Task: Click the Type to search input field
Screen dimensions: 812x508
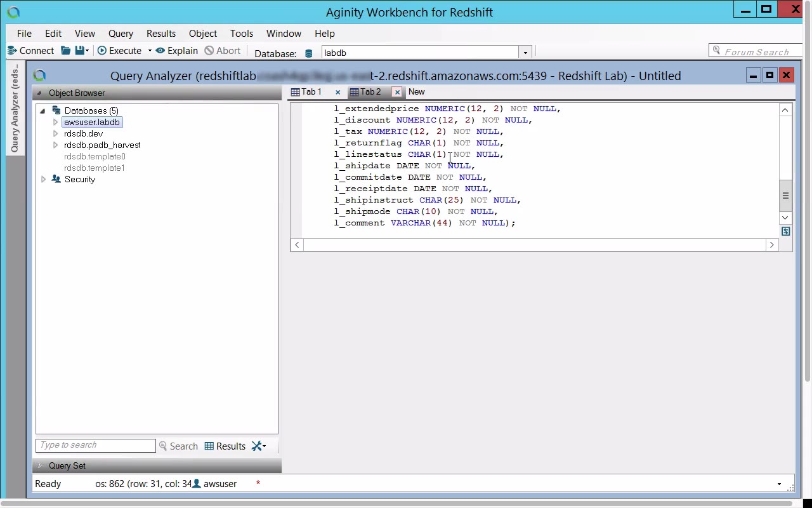Action: [x=95, y=446]
